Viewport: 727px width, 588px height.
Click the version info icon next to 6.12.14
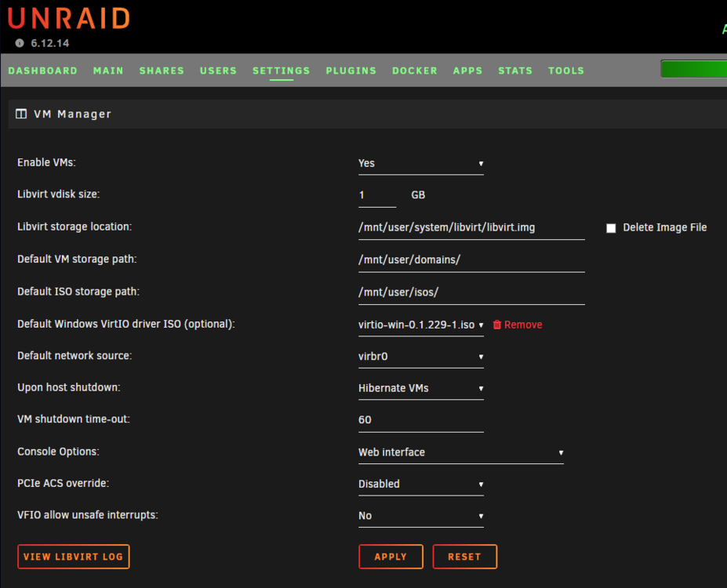(x=20, y=43)
